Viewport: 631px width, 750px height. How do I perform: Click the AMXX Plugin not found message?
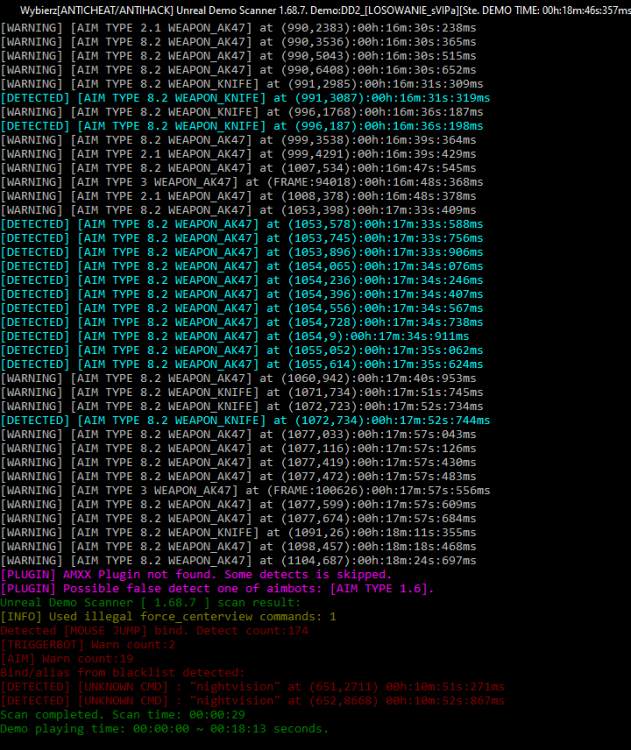pos(196,575)
